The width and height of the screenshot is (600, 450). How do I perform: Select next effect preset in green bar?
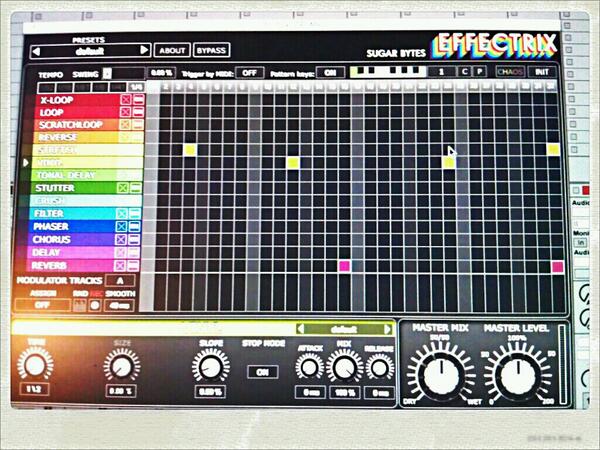387,329
